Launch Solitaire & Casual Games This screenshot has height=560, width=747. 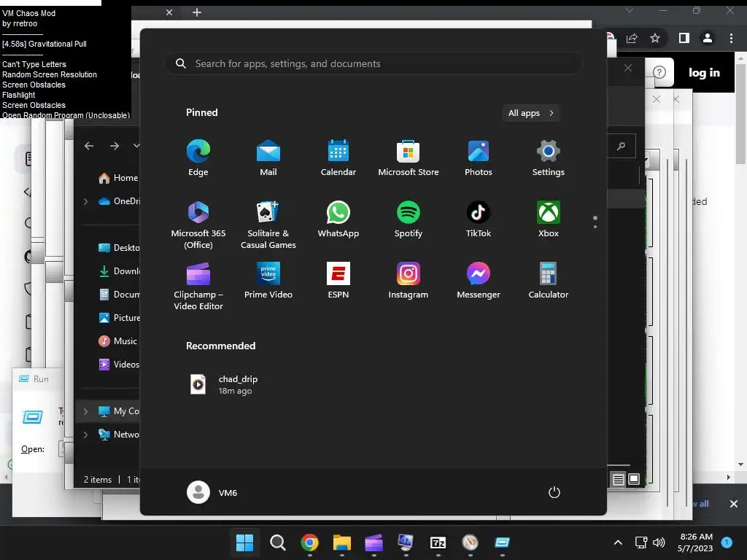[268, 225]
